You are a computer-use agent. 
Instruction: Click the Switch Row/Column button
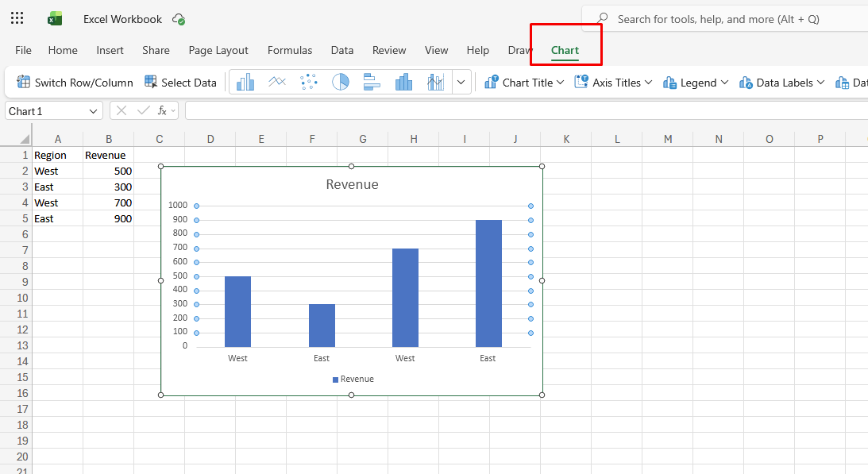coord(75,83)
